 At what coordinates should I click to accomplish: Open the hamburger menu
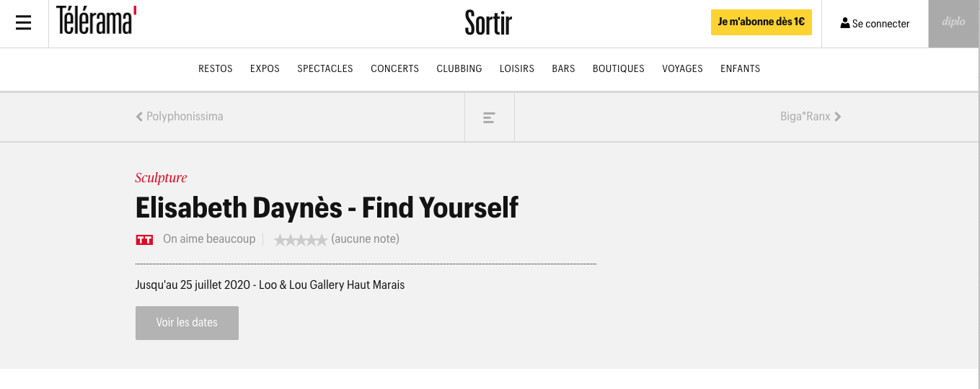click(x=24, y=24)
